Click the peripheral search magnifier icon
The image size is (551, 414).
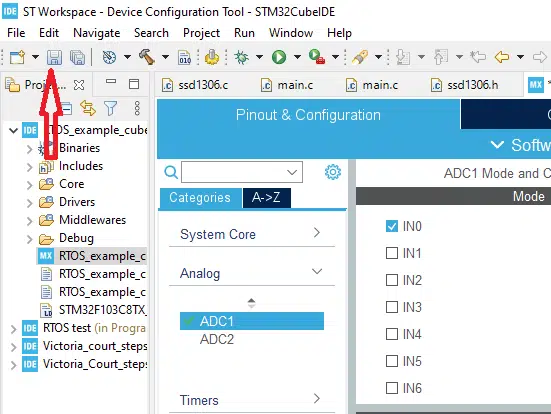[171, 172]
